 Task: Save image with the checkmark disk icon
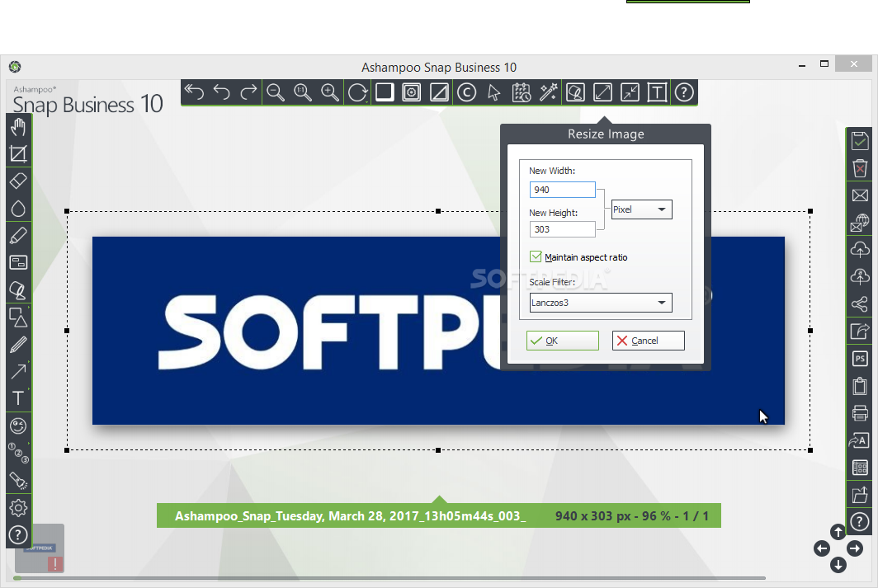tap(860, 140)
